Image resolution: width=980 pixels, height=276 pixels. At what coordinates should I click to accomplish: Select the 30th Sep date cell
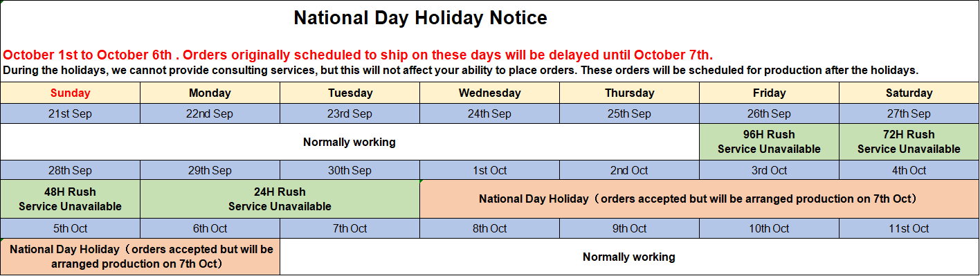(x=350, y=170)
